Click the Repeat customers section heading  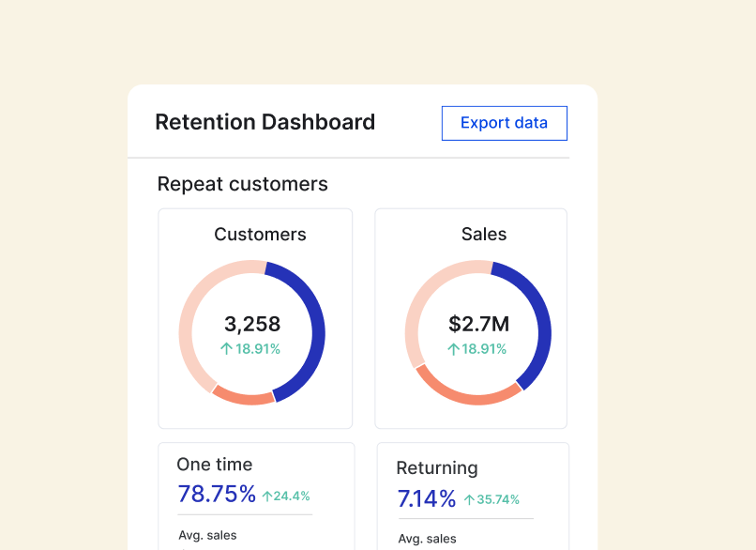tap(242, 184)
